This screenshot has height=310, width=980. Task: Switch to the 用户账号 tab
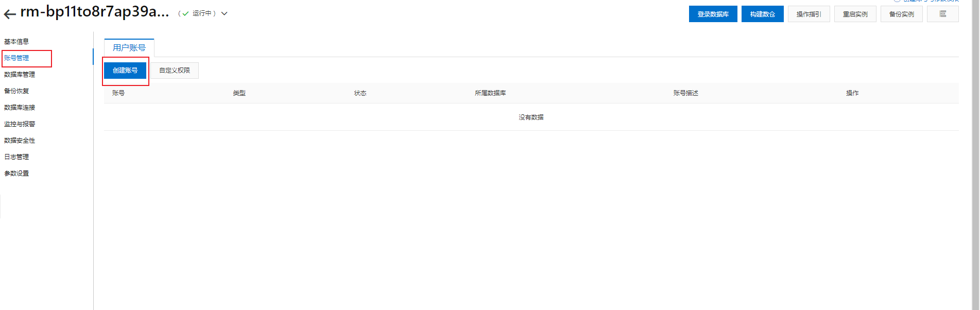(129, 48)
